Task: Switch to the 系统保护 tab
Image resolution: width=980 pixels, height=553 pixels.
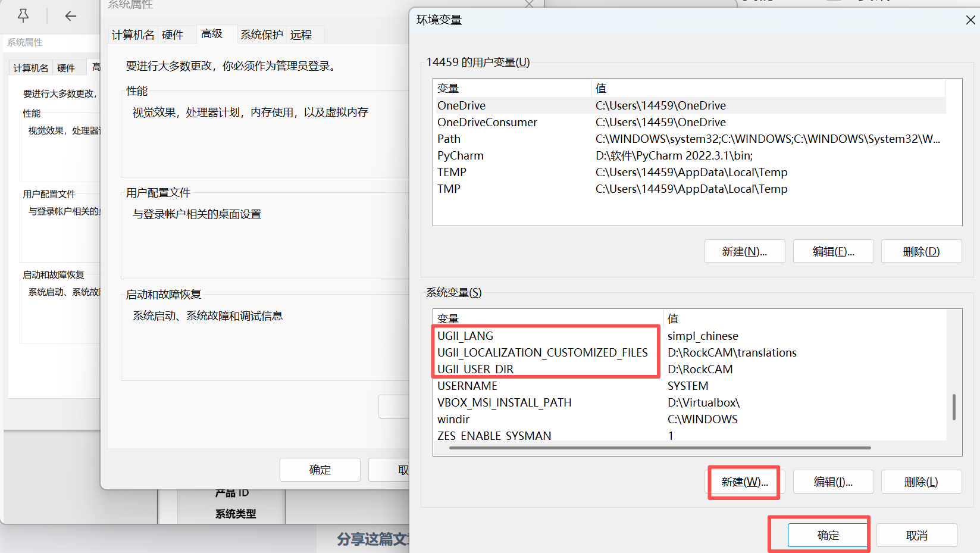Action: pyautogui.click(x=261, y=35)
